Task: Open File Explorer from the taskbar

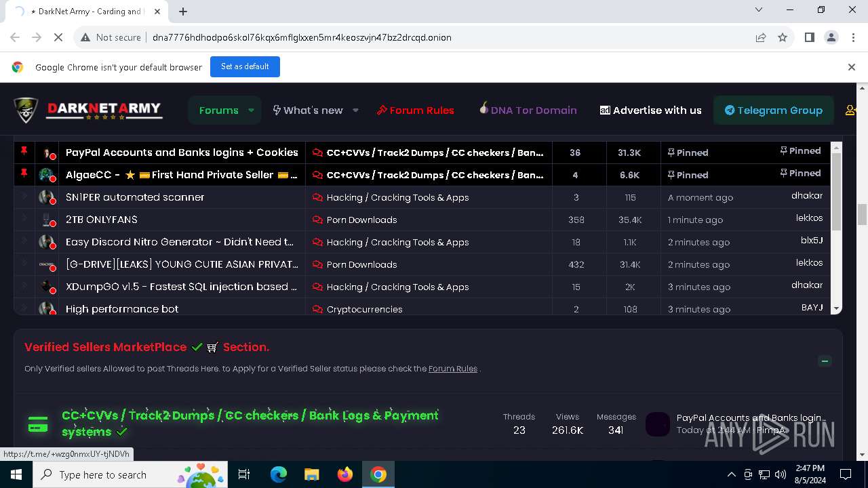Action: pyautogui.click(x=311, y=474)
